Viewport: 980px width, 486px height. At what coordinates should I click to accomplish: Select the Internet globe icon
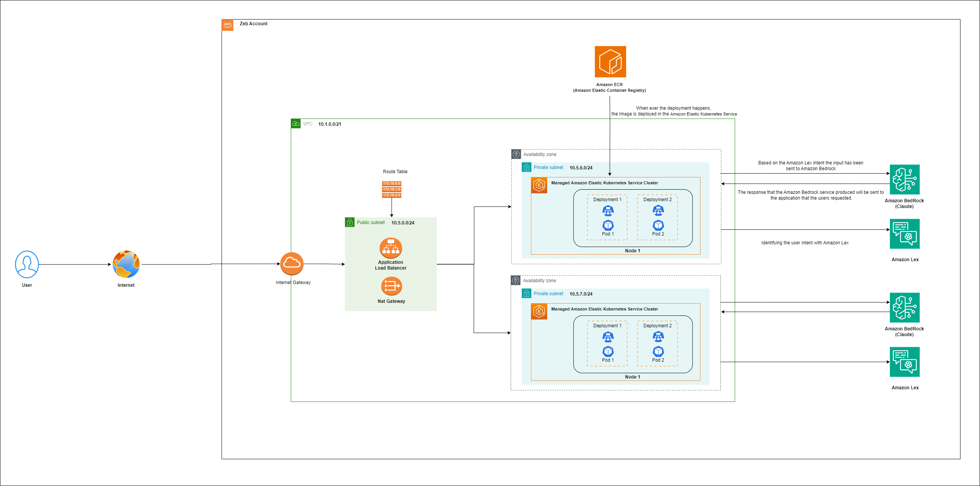point(126,264)
